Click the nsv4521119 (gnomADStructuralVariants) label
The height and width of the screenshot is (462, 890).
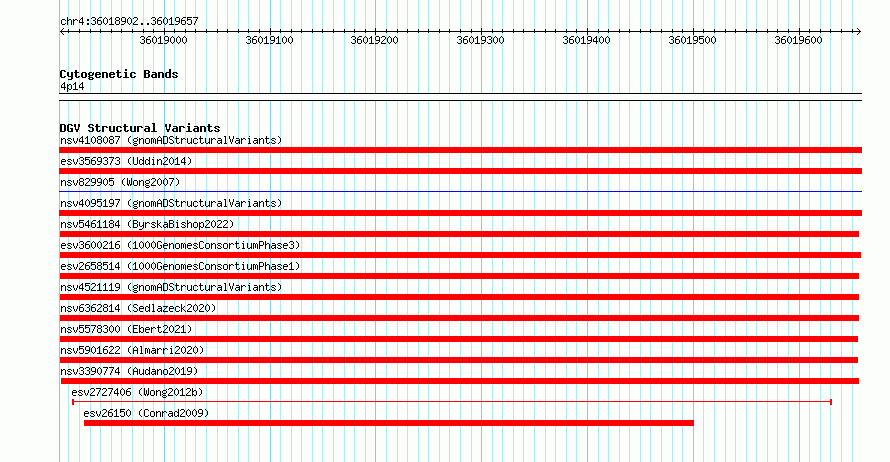171,287
